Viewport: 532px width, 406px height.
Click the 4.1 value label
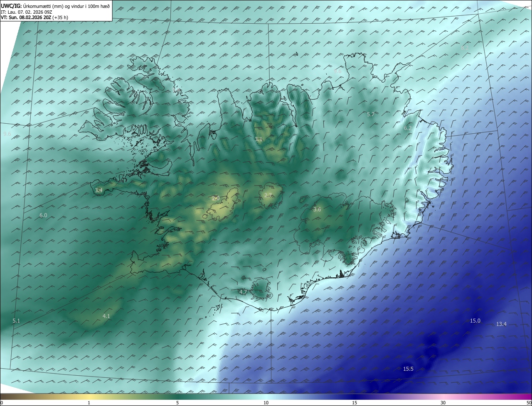[x=106, y=316]
